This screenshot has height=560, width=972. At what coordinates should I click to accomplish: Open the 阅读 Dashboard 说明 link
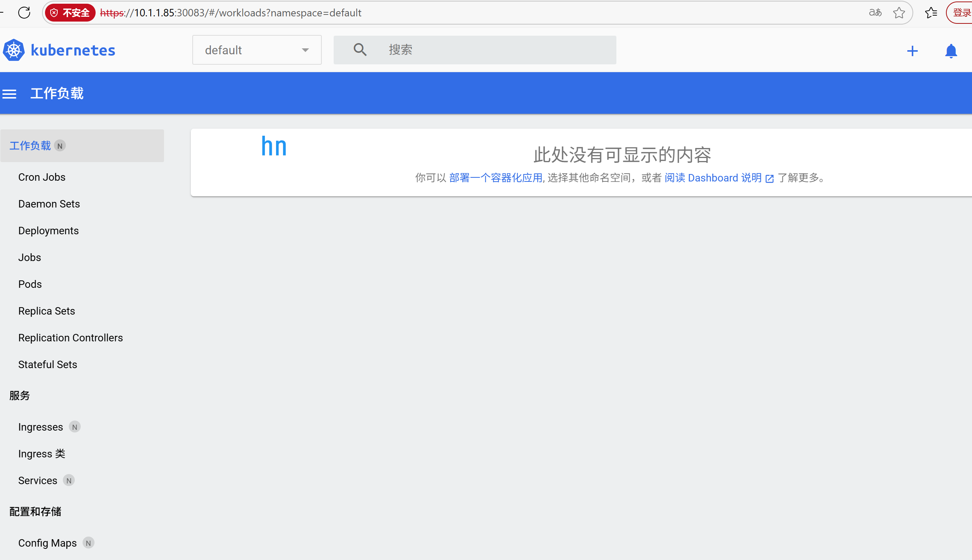tap(713, 178)
